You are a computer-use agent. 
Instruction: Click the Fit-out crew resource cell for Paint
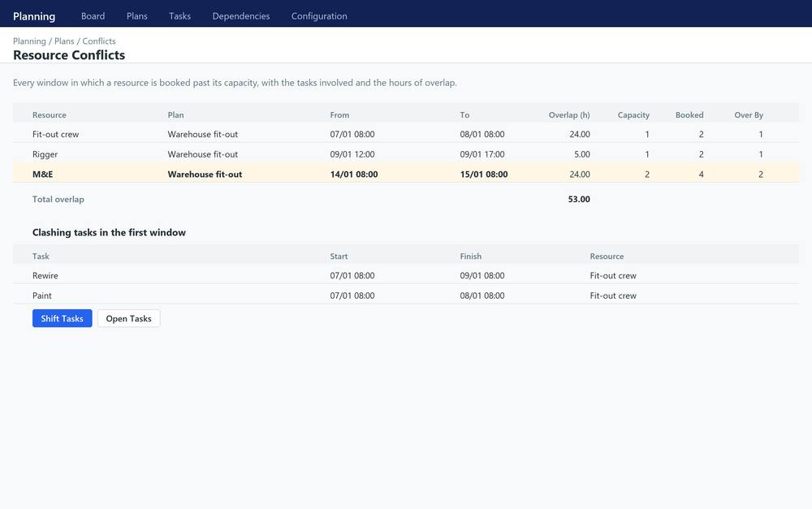tap(613, 295)
